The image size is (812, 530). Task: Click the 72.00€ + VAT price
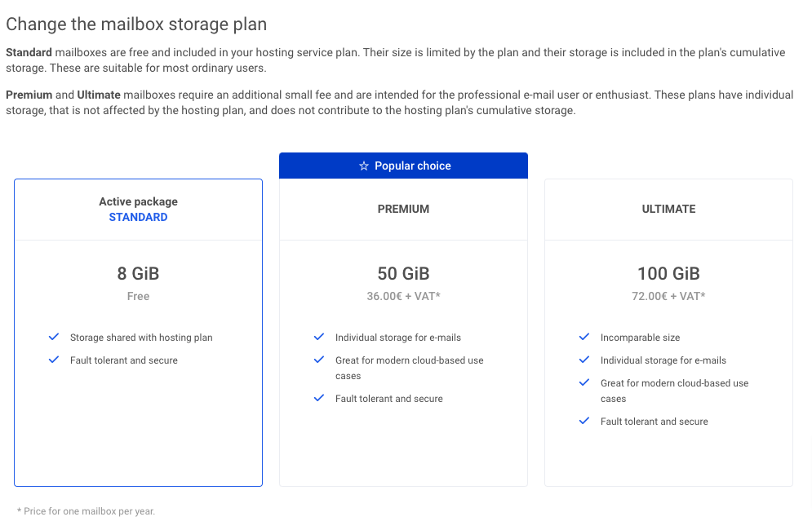point(668,296)
